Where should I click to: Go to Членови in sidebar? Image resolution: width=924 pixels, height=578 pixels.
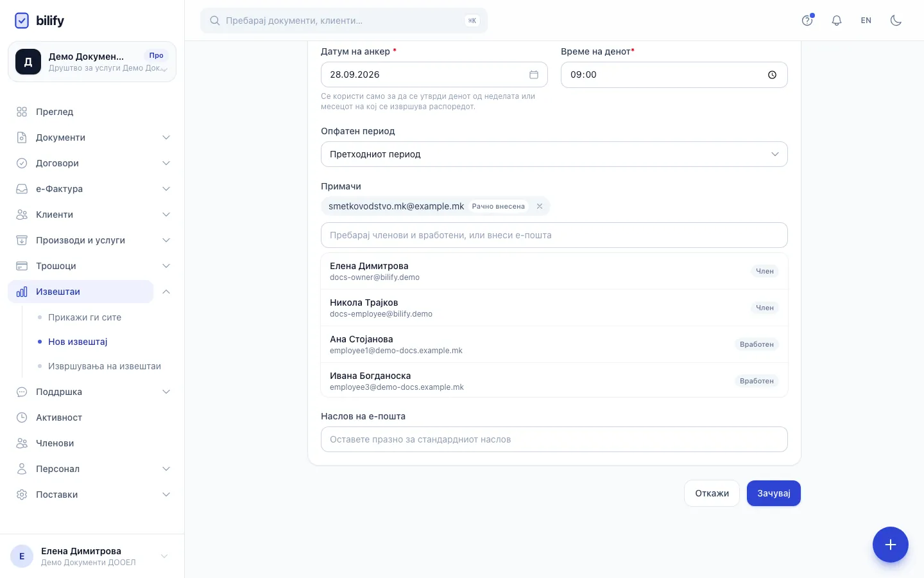click(55, 443)
